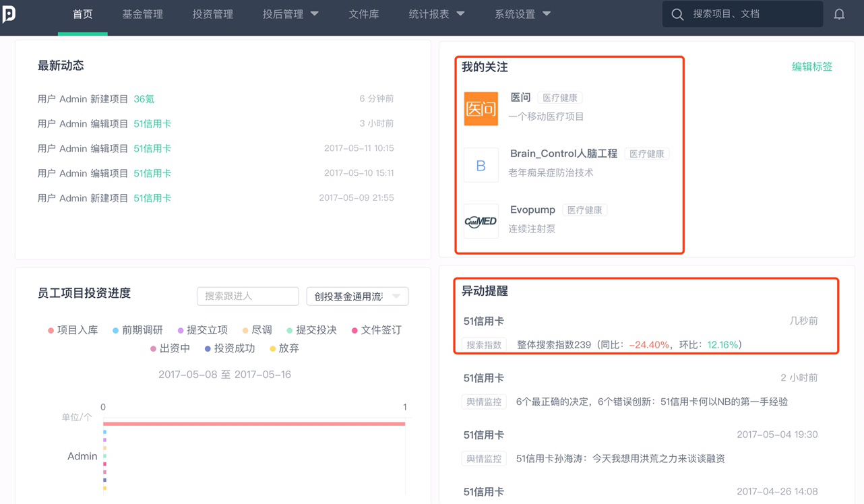864x504 pixels.
Task: Toggle the 尽调 legend item
Action: [257, 330]
